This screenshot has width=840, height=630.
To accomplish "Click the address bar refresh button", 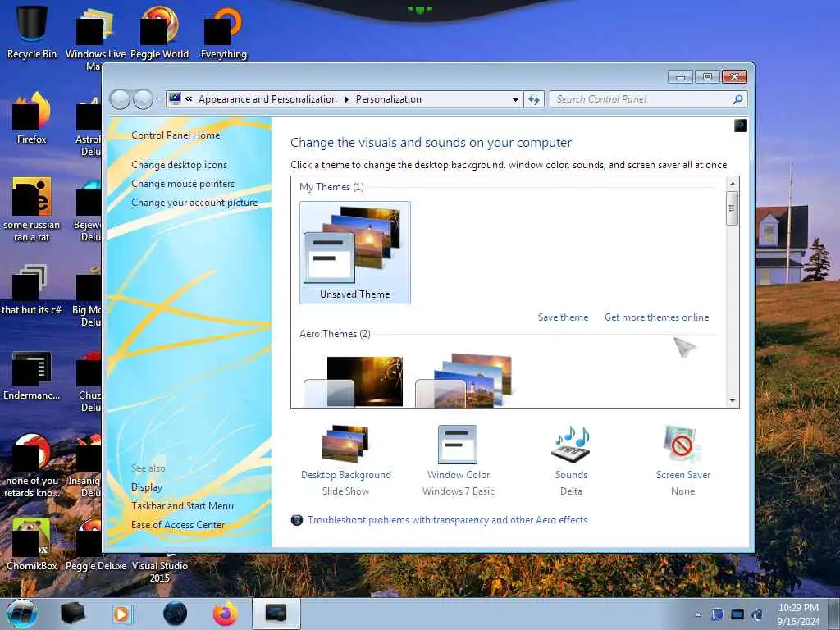I will [534, 99].
